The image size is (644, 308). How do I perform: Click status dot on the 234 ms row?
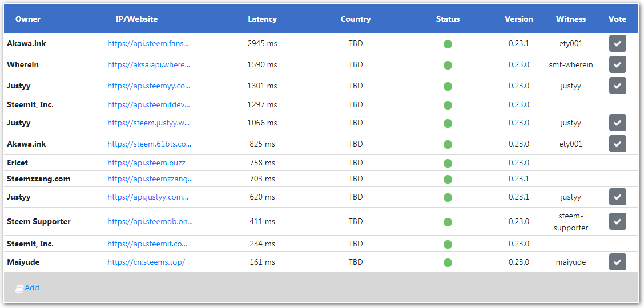448,244
